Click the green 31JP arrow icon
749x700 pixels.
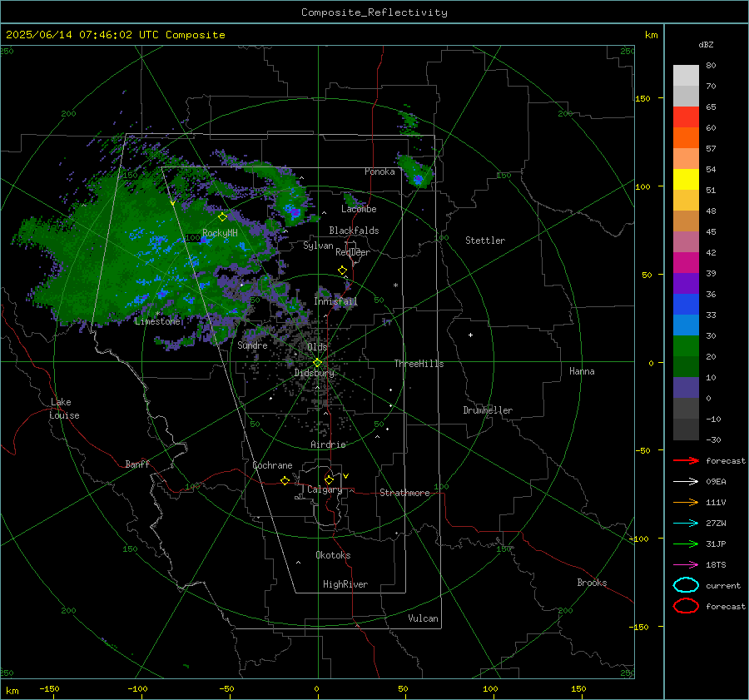click(x=686, y=544)
